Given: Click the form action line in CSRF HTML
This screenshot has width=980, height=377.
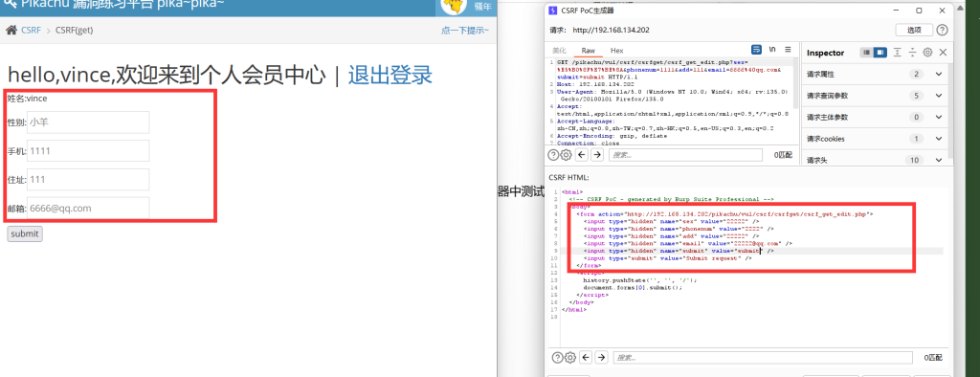Looking at the screenshot, I should coord(724,213).
